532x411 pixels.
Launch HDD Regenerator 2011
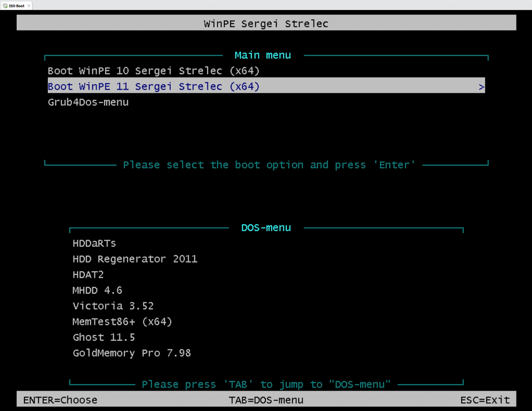pos(135,259)
